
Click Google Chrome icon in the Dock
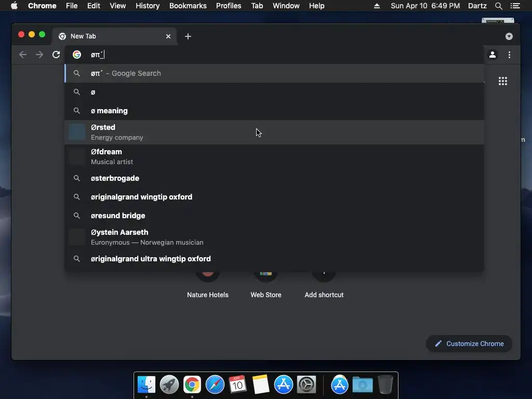(192, 385)
